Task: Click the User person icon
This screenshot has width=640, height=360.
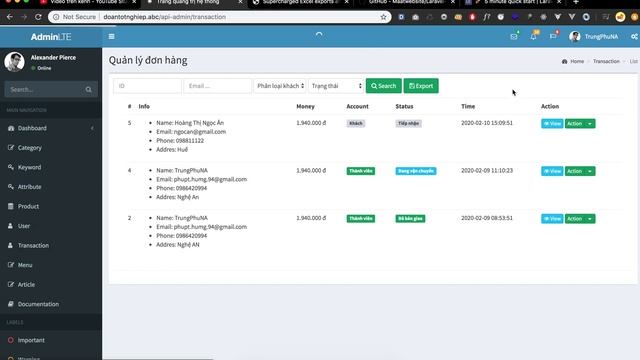Action: tap(11, 226)
